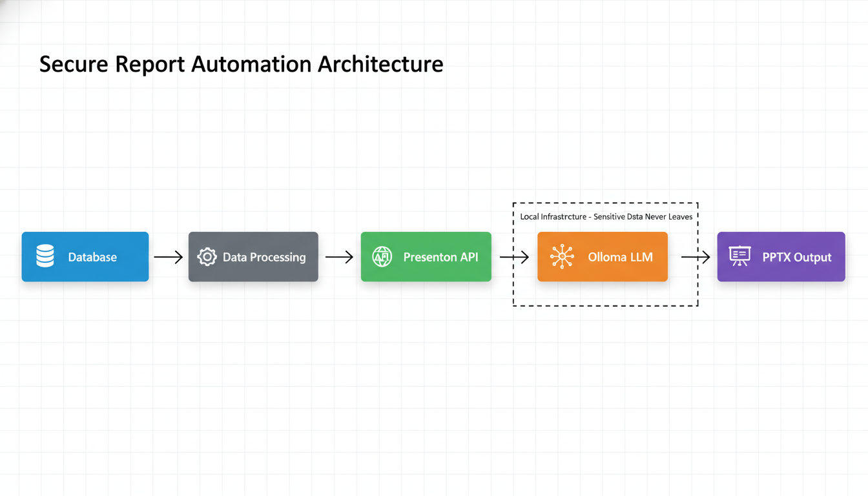The width and height of the screenshot is (868, 496).
Task: Toggle visibility of the Olloma LLM stage
Action: (x=602, y=256)
